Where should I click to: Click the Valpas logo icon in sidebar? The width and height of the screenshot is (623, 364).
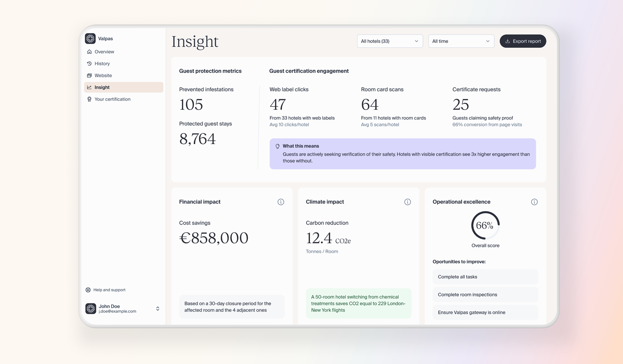click(x=90, y=38)
